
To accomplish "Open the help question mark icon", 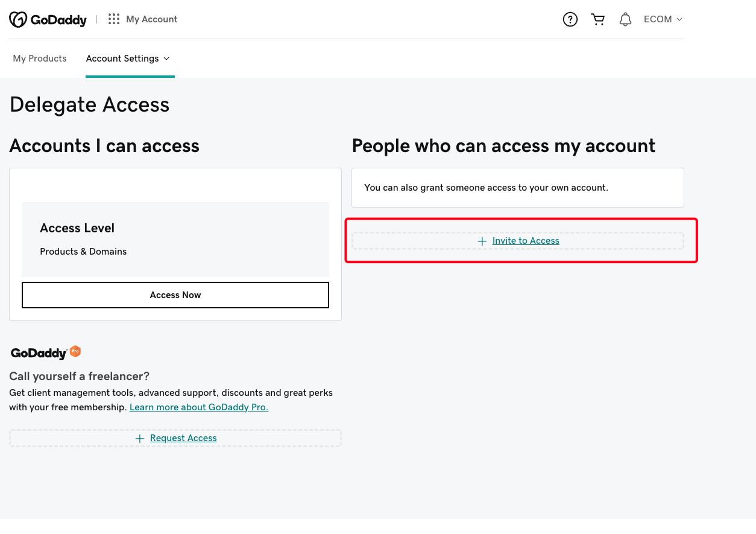I will coord(570,19).
